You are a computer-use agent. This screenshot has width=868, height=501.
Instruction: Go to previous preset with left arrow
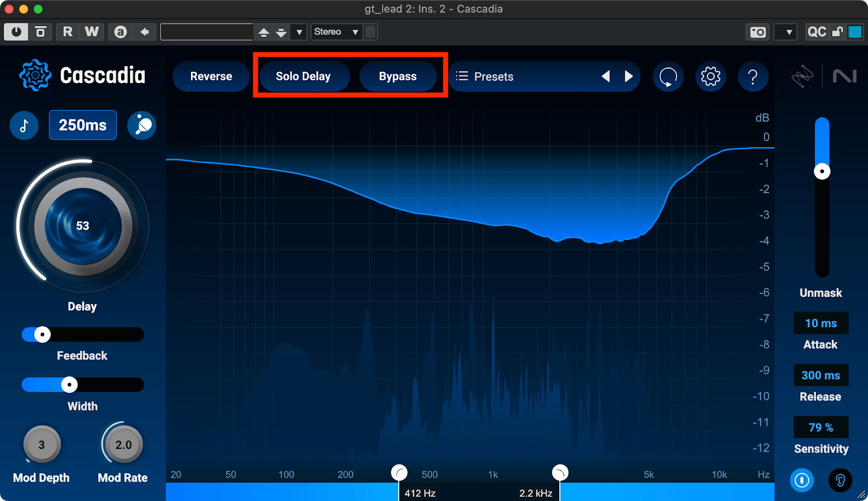606,77
